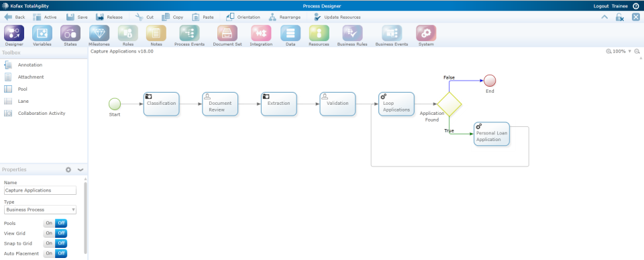
Task: Select the Extraction activity node
Action: pyautogui.click(x=279, y=103)
